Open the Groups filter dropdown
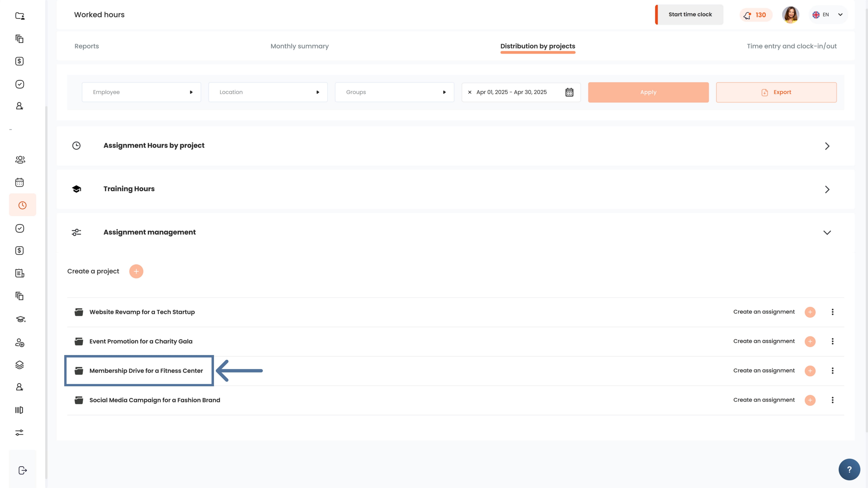868x488 pixels. click(x=395, y=92)
